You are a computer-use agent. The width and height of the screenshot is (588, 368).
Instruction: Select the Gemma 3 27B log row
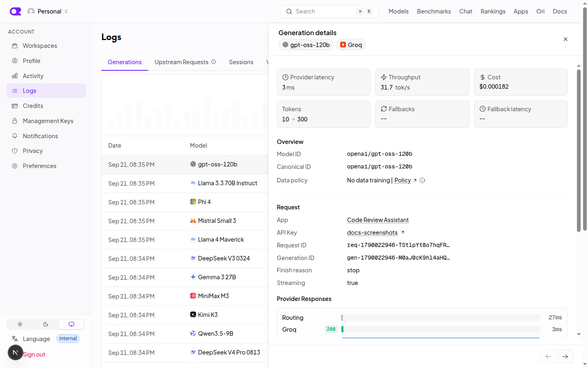pyautogui.click(x=185, y=277)
